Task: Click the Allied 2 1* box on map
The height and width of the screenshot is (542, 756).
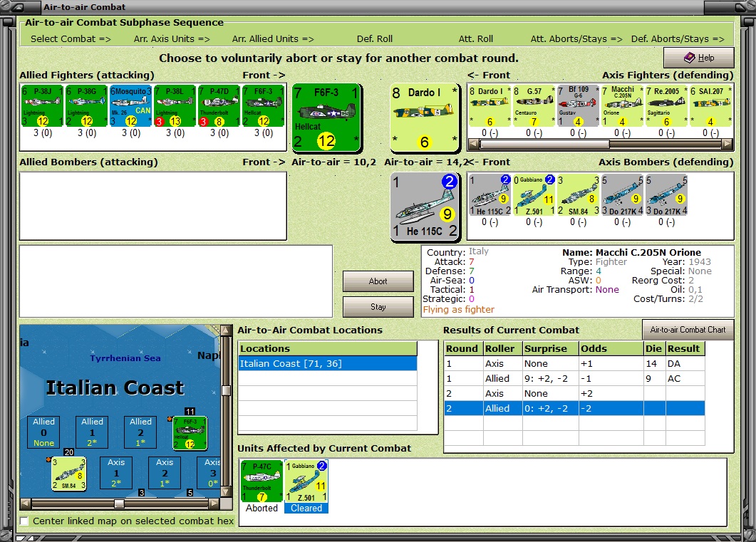Action: click(x=140, y=432)
